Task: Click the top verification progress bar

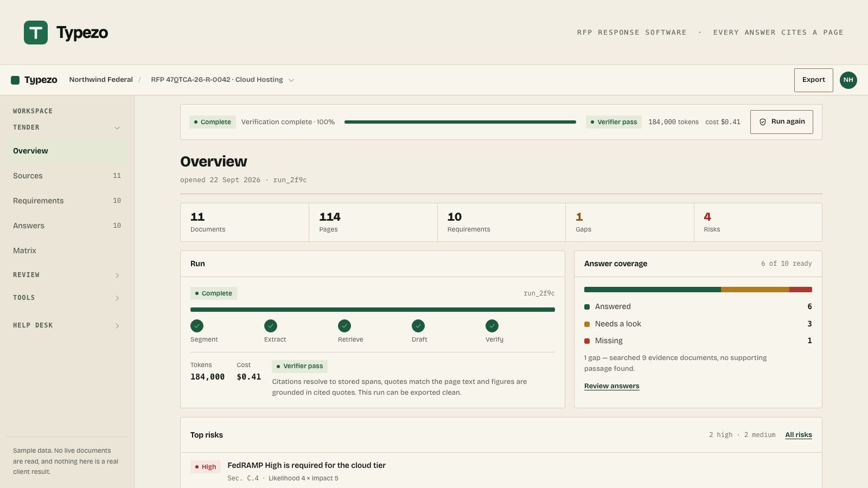Action: pyautogui.click(x=460, y=122)
